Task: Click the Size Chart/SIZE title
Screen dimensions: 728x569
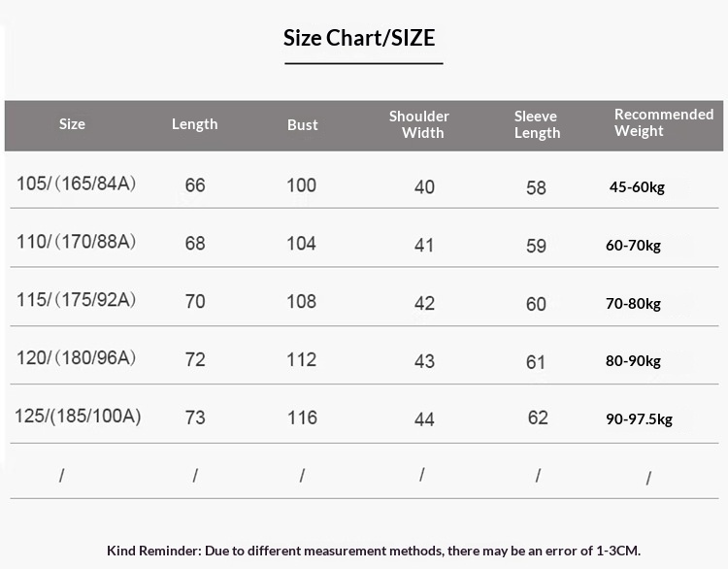Action: (x=359, y=39)
